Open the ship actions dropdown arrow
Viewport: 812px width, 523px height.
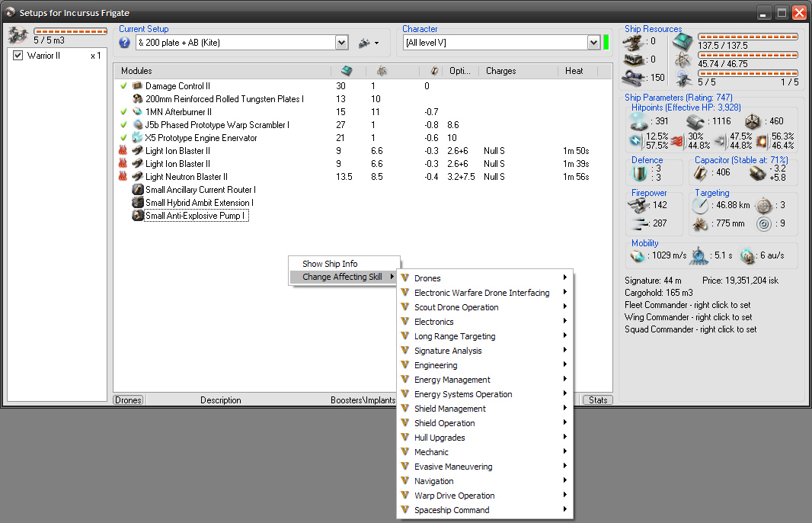pyautogui.click(x=376, y=43)
